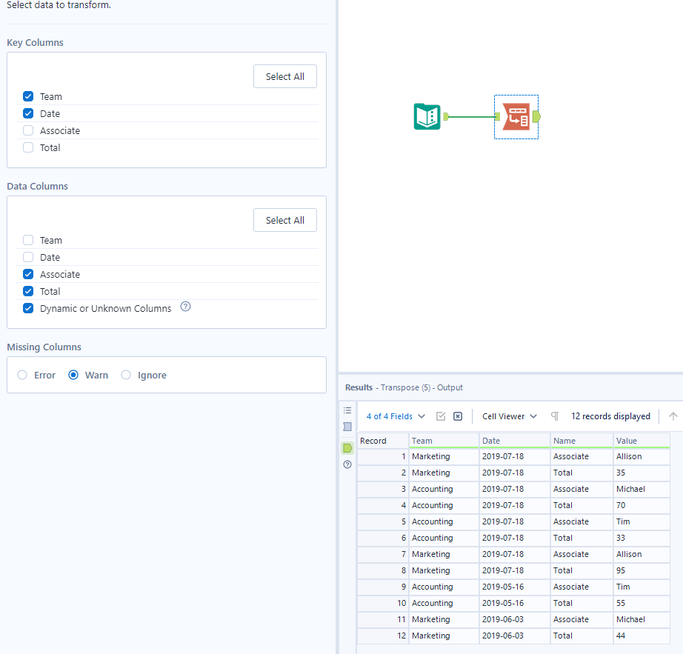
Task: Open the metadata view icon in Results
Action: coord(347,427)
